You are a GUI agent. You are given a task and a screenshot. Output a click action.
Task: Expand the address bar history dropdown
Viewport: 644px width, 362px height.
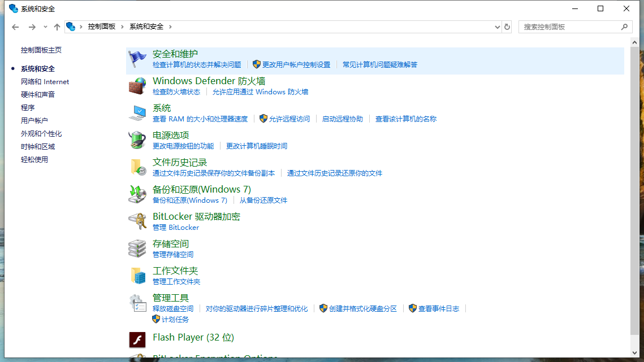498,27
